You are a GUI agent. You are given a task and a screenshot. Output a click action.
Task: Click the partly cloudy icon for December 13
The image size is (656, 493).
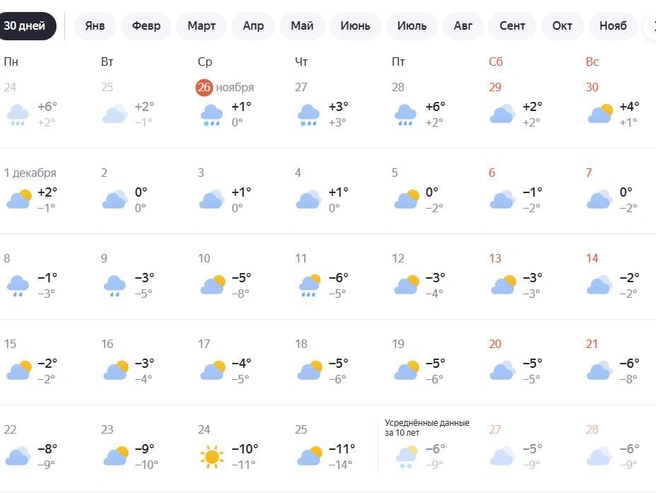(502, 286)
